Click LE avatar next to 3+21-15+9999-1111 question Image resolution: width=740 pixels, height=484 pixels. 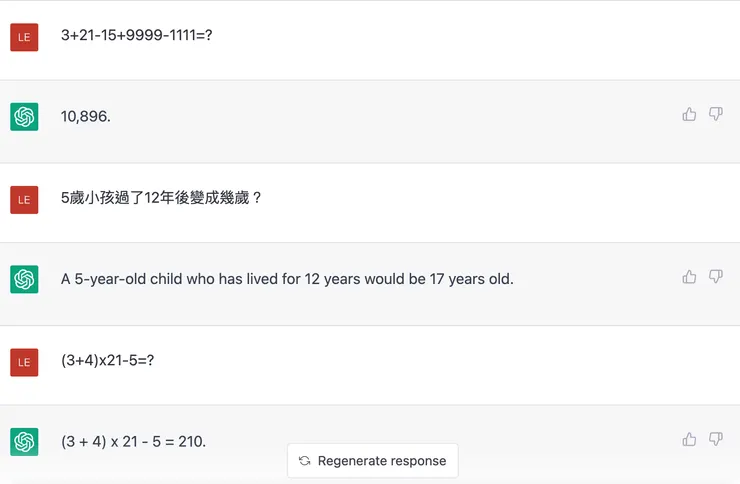point(24,37)
